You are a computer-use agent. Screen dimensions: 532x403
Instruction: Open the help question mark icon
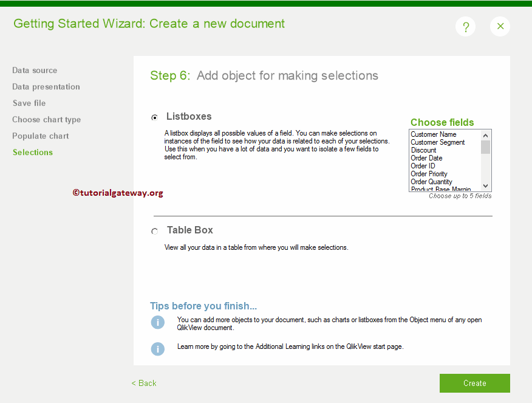[x=465, y=26]
